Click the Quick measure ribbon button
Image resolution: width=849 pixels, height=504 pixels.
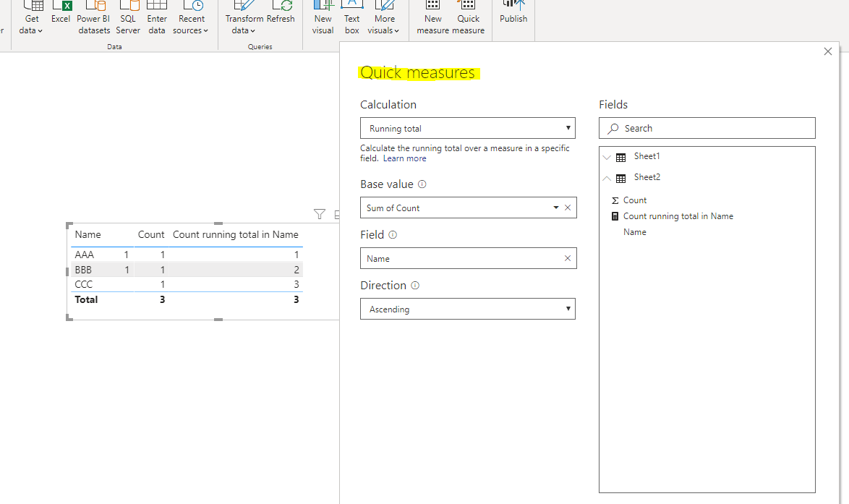(469, 18)
